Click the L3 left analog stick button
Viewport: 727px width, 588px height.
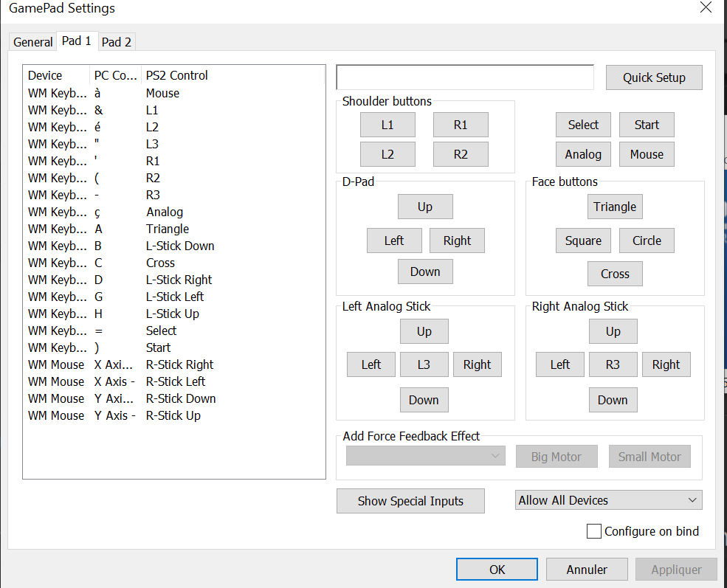424,364
